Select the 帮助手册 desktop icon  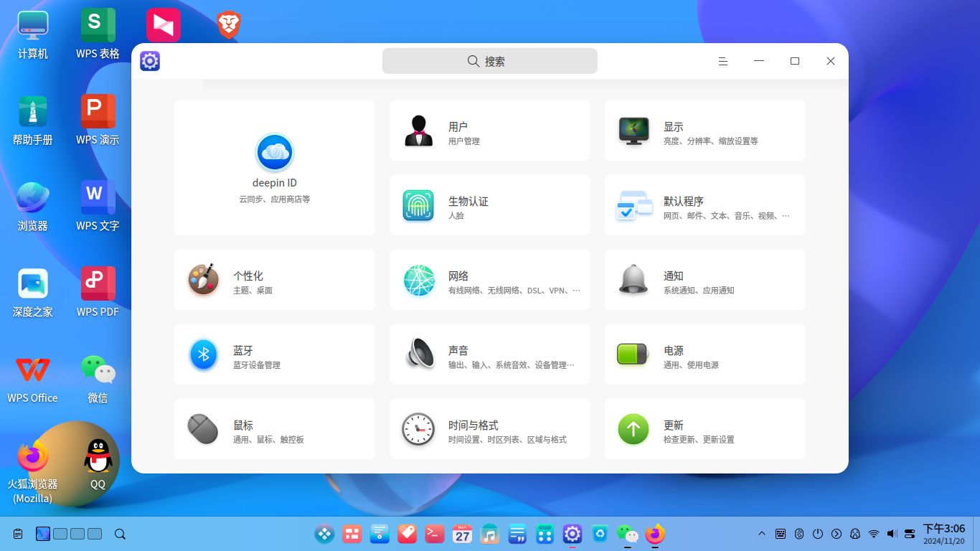[33, 121]
